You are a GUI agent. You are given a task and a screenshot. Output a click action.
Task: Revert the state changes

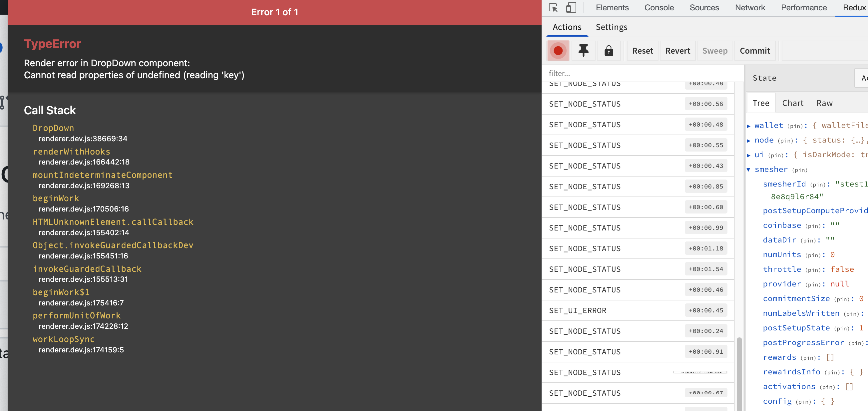pyautogui.click(x=677, y=51)
